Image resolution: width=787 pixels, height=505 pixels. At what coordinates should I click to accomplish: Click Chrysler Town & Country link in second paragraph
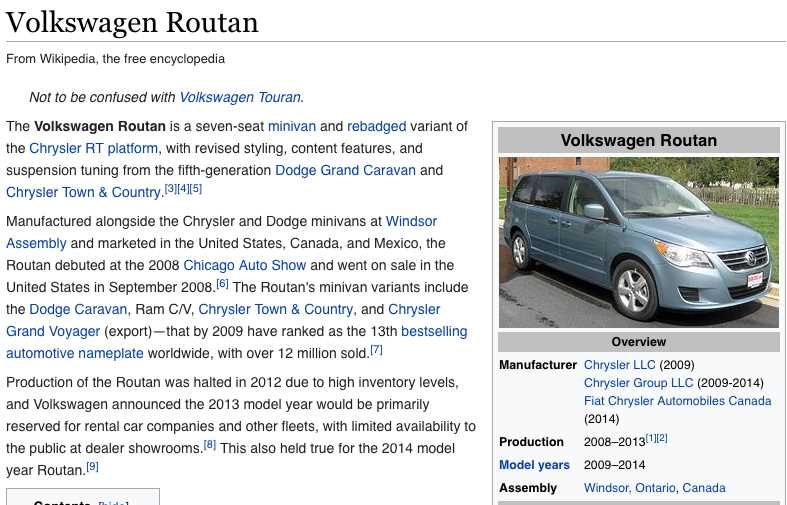click(276, 309)
